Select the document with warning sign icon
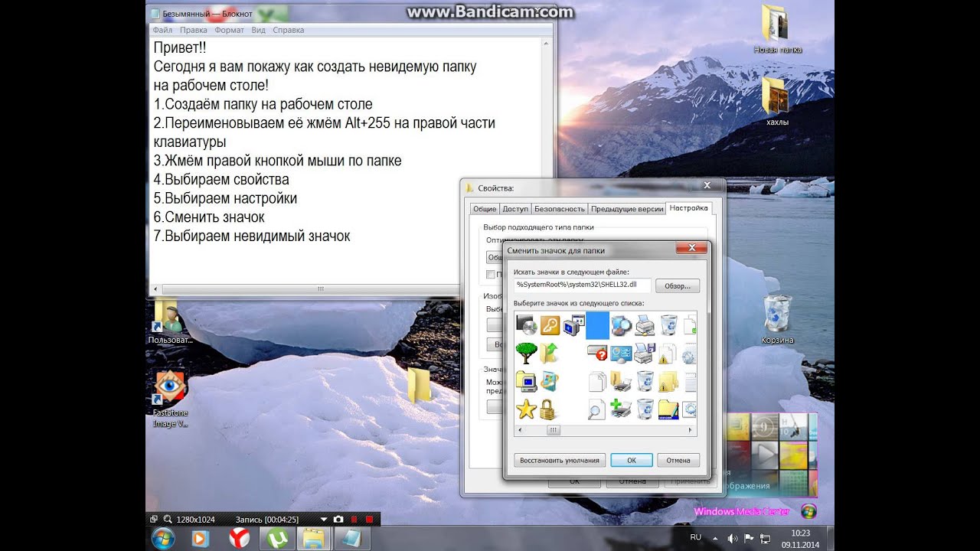The image size is (980, 551). pos(668,353)
